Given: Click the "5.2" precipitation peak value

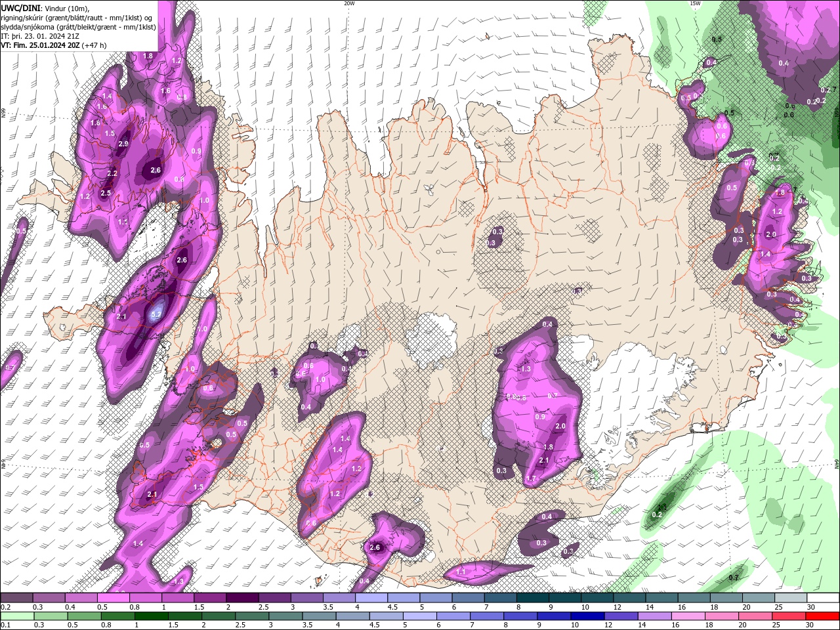Looking at the screenshot, I should click(x=156, y=315).
